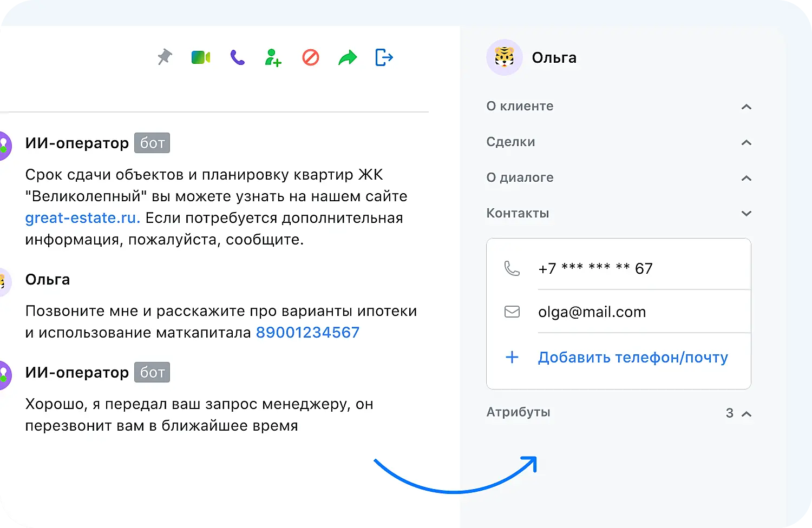Viewport: 812px width, 528px height.
Task: Collapse the Контакты section chevron
Action: [746, 213]
